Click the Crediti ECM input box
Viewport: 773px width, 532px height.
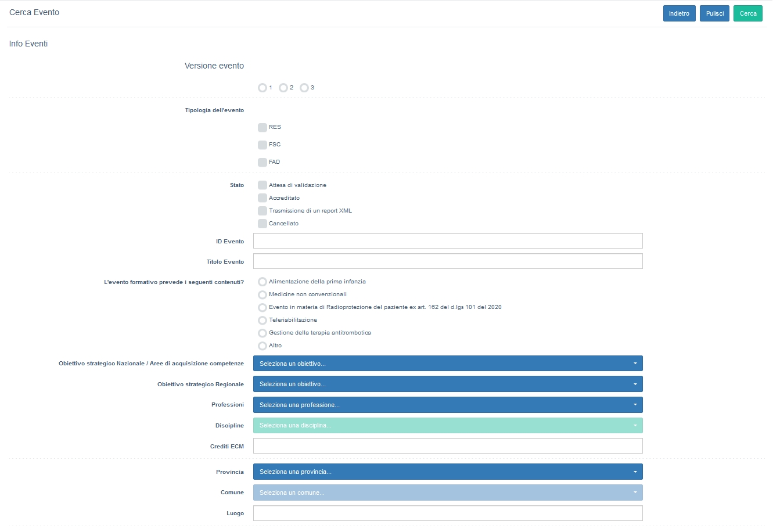(x=447, y=446)
